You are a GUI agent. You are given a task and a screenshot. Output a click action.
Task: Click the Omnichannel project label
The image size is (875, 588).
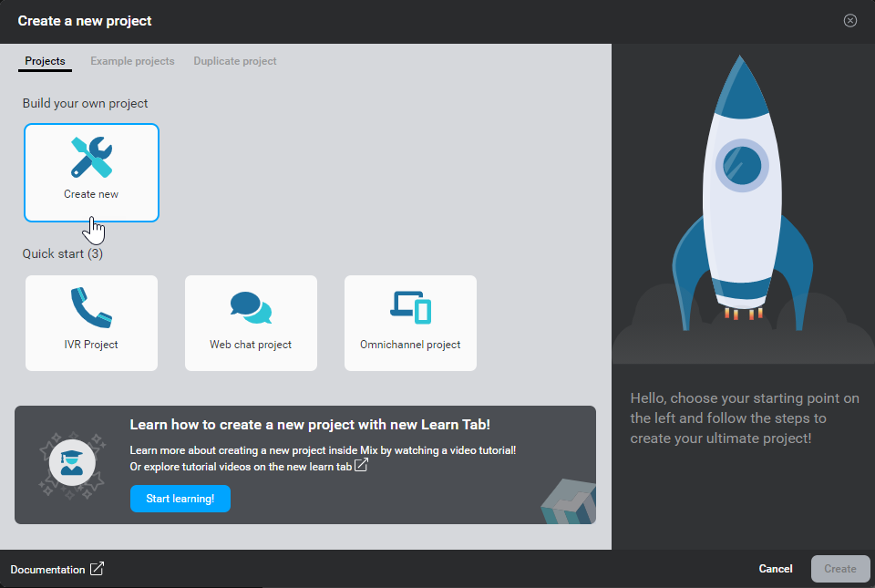[410, 345]
